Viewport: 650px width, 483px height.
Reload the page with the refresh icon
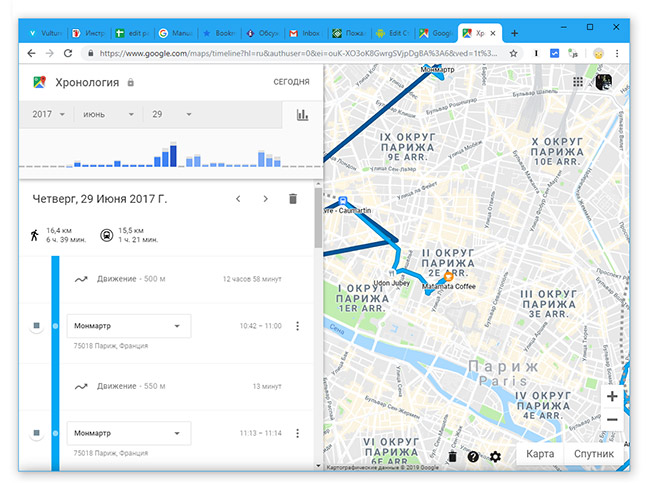(68, 53)
